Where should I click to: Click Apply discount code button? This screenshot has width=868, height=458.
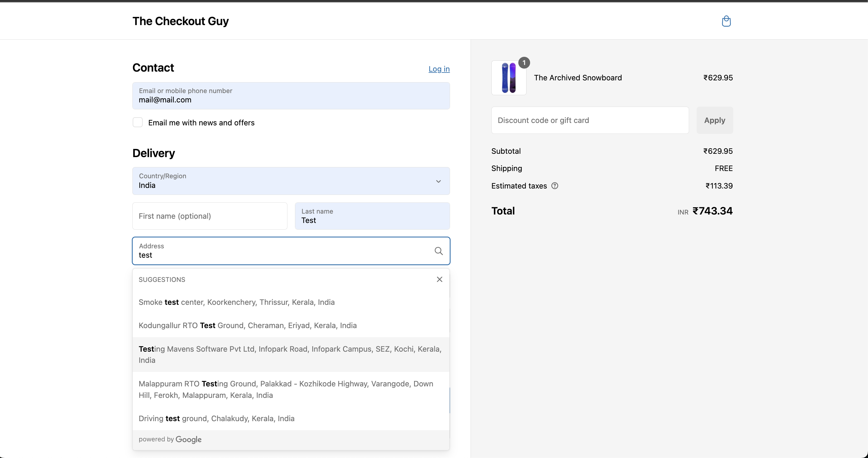(x=715, y=120)
